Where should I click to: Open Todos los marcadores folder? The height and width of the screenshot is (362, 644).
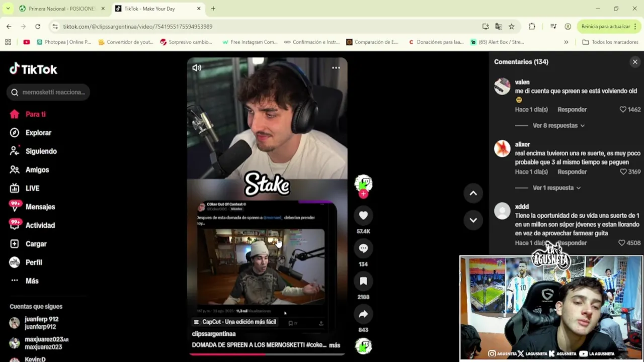pyautogui.click(x=610, y=42)
